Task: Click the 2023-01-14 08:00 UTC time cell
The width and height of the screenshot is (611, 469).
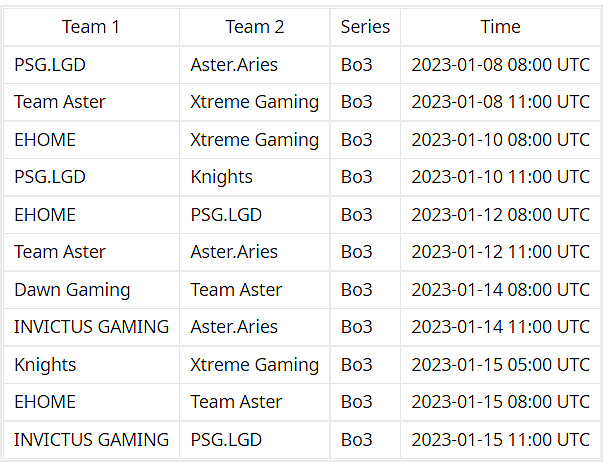Action: pyautogui.click(x=500, y=290)
